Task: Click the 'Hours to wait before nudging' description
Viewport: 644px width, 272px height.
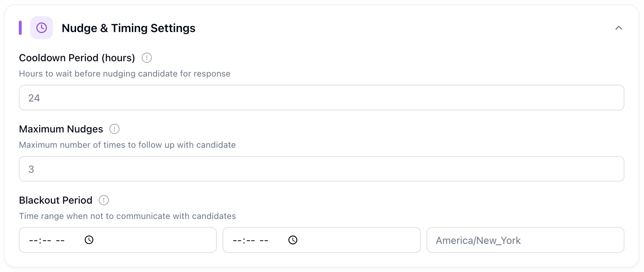Action: tap(124, 74)
